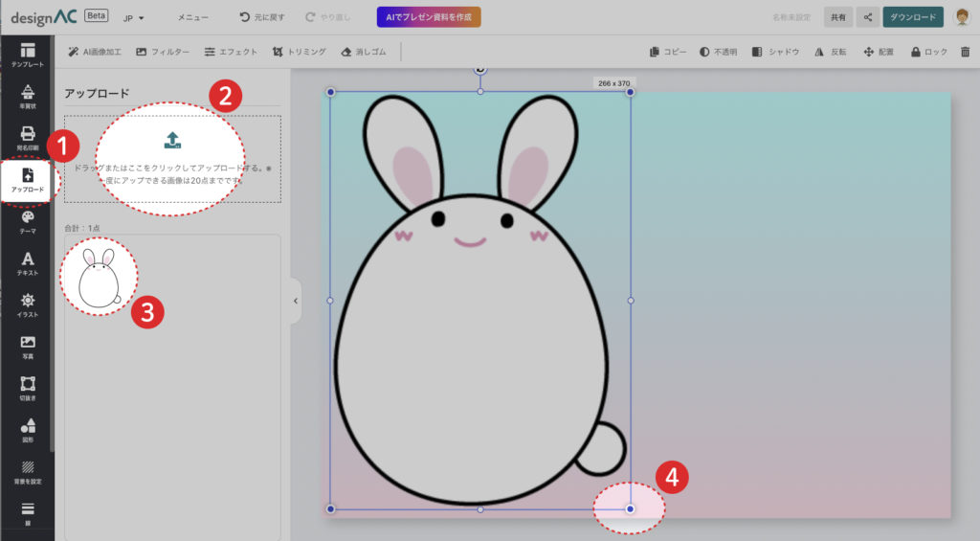Open the 不透明 (Opacity) control

[718, 52]
